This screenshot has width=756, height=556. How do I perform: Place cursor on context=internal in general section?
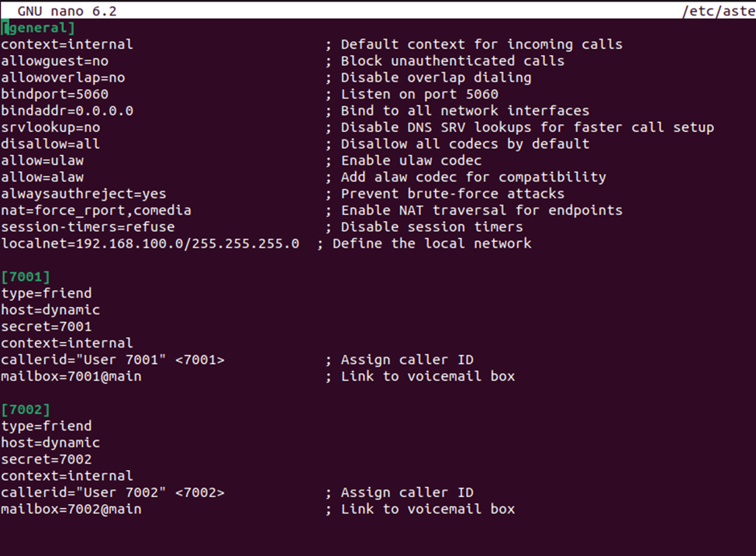pyautogui.click(x=67, y=44)
